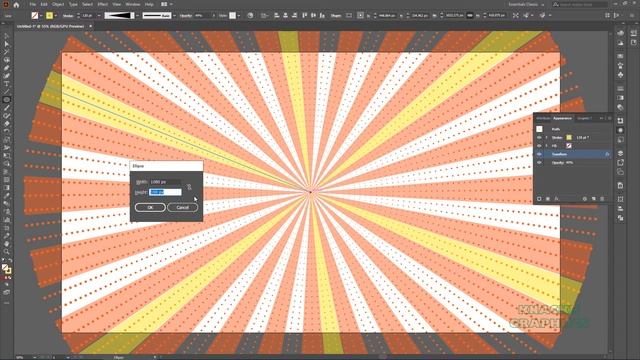Image resolution: width=640 pixels, height=360 pixels.
Task: Select the Type tool in toolbar
Action: [7, 84]
